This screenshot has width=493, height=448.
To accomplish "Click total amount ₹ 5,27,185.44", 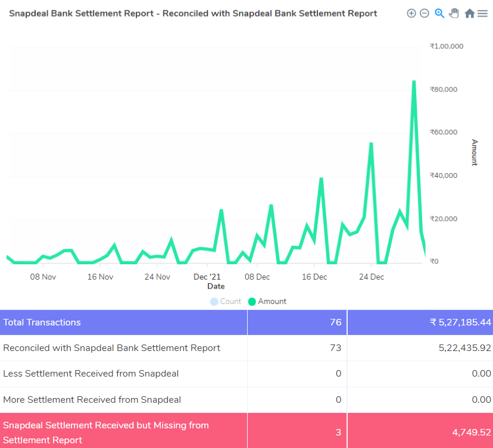I will click(x=460, y=322).
